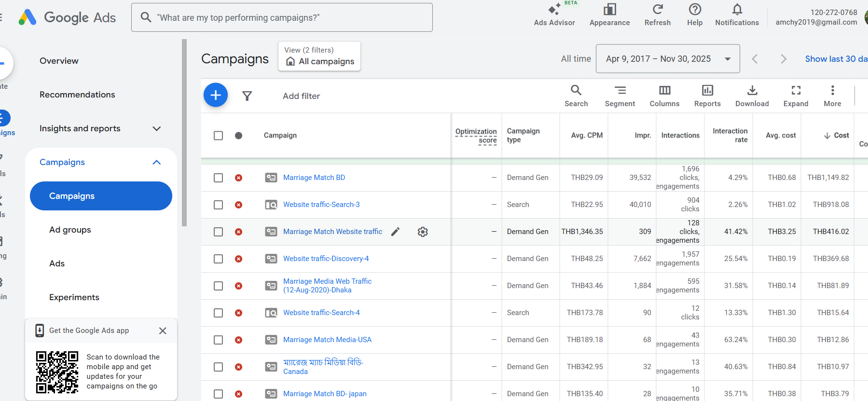Open the Marriage Match Media-USA campaign
Viewport: 868px width, 401px height.
pos(327,340)
